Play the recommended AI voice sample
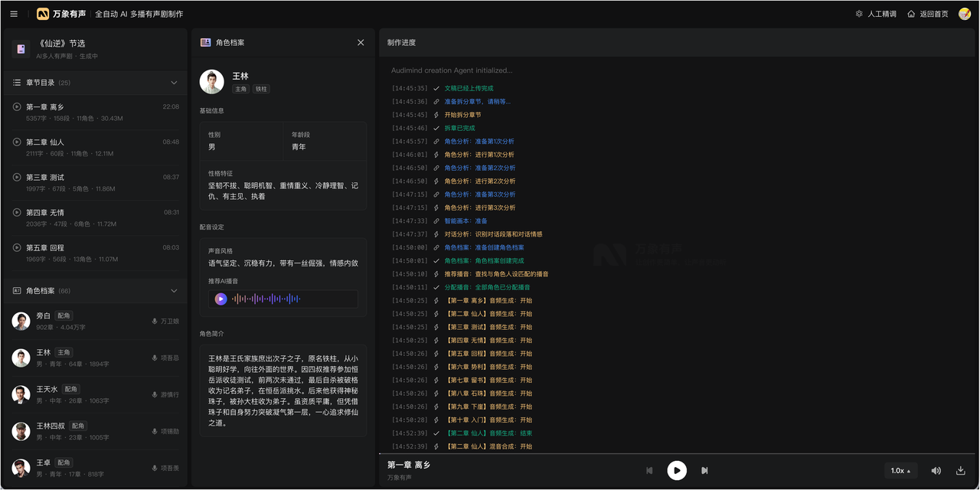This screenshot has height=490, width=980. coord(221,299)
